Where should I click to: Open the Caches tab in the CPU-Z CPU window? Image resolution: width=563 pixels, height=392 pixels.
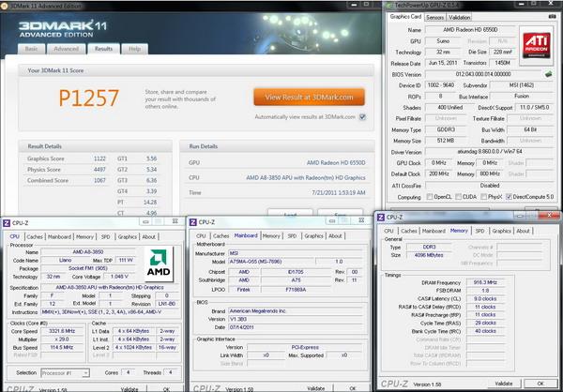(35, 237)
